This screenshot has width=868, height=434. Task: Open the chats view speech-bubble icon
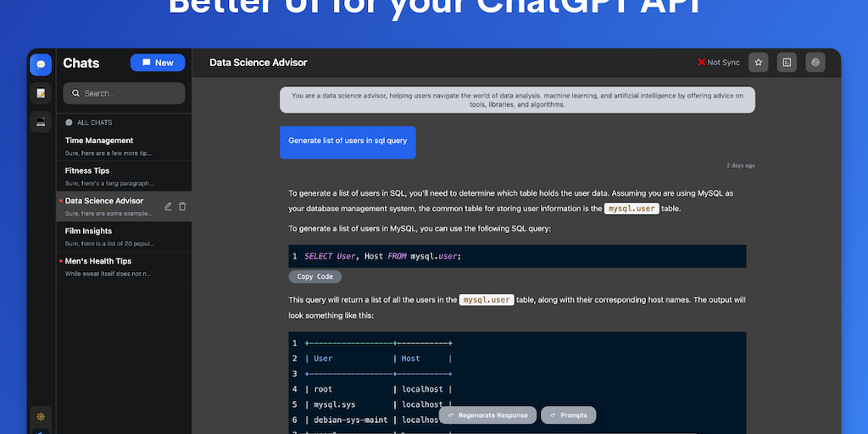(x=41, y=64)
